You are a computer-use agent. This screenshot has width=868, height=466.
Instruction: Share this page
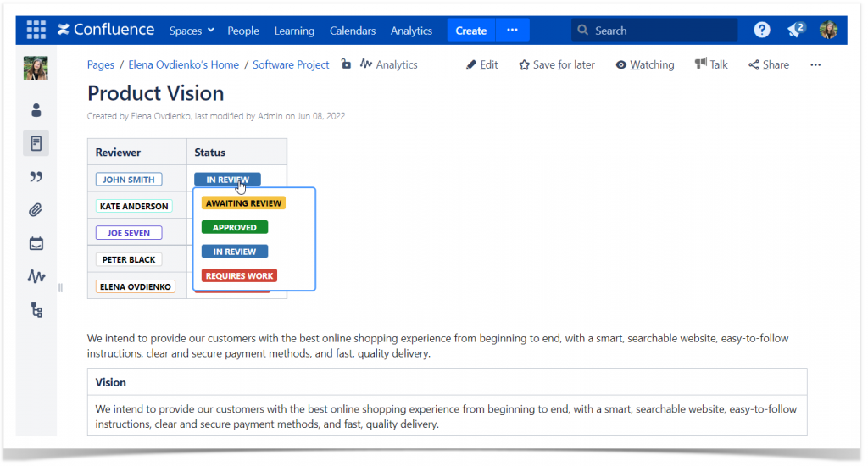click(769, 64)
